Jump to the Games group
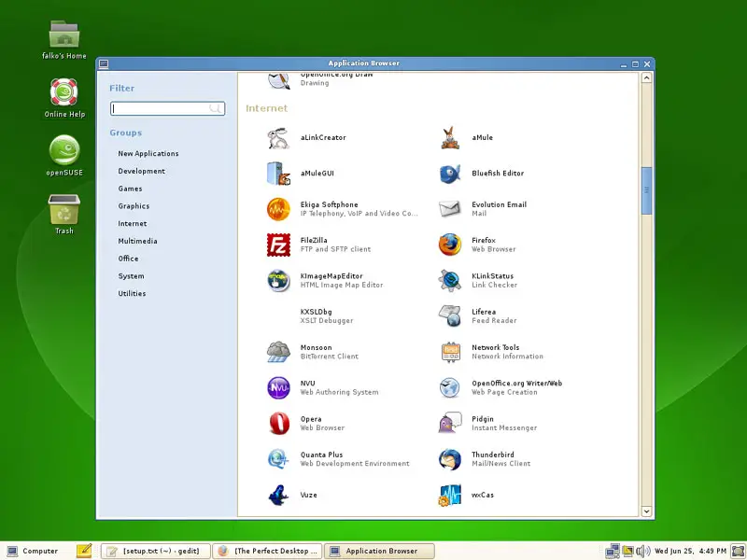Image resolution: width=747 pixels, height=560 pixels. click(130, 189)
